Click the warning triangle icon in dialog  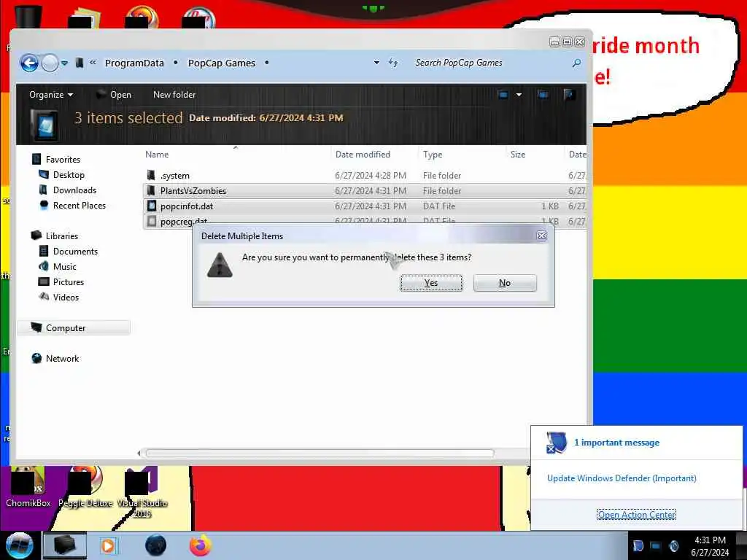220,265
